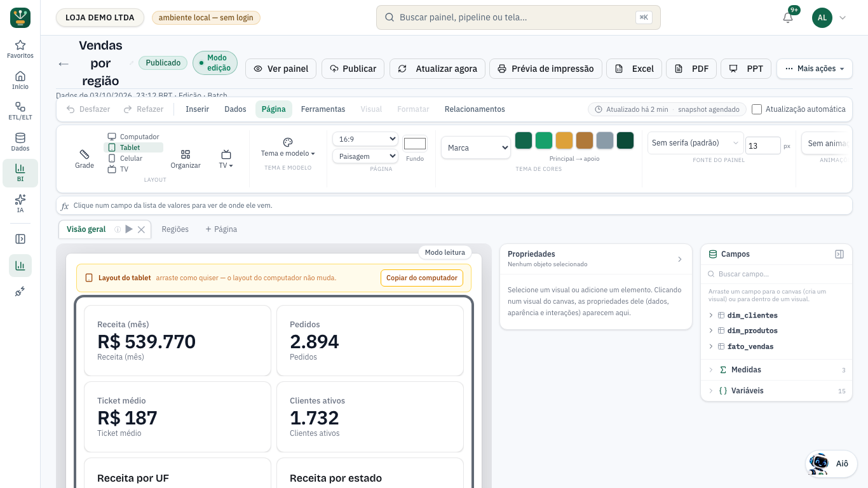868x488 pixels.
Task: Go to Início in the sidebar
Action: [20, 81]
